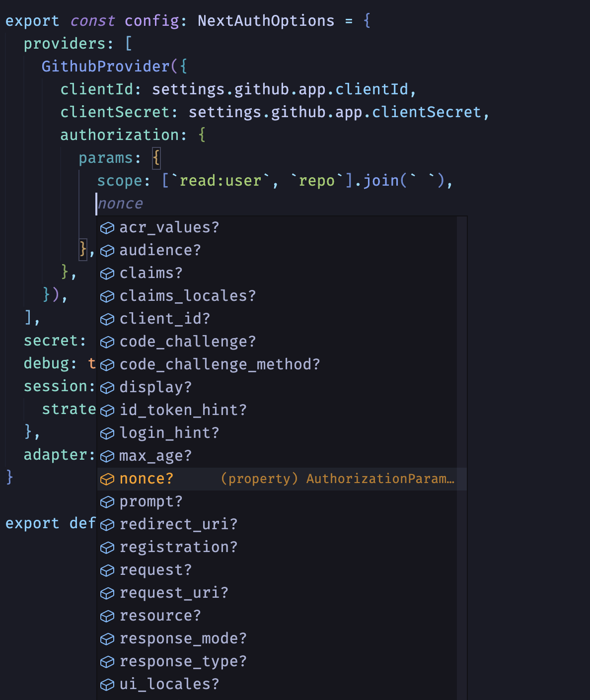
Task: Select claims? from the suggestion list
Action: (150, 273)
